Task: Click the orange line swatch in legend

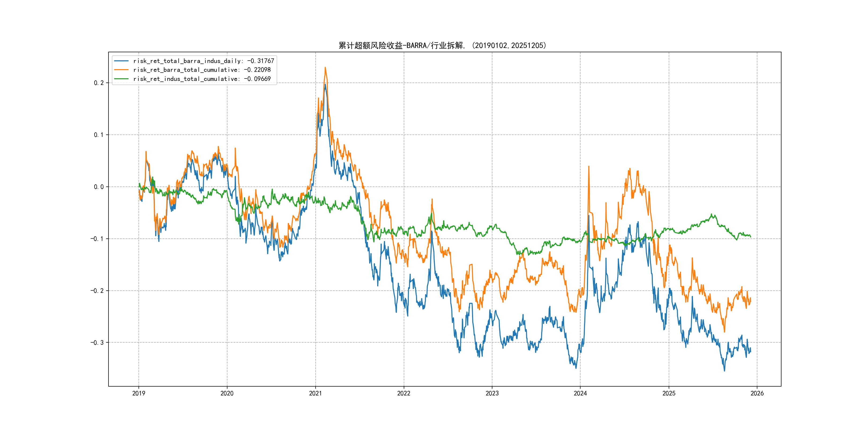Action: pos(121,70)
